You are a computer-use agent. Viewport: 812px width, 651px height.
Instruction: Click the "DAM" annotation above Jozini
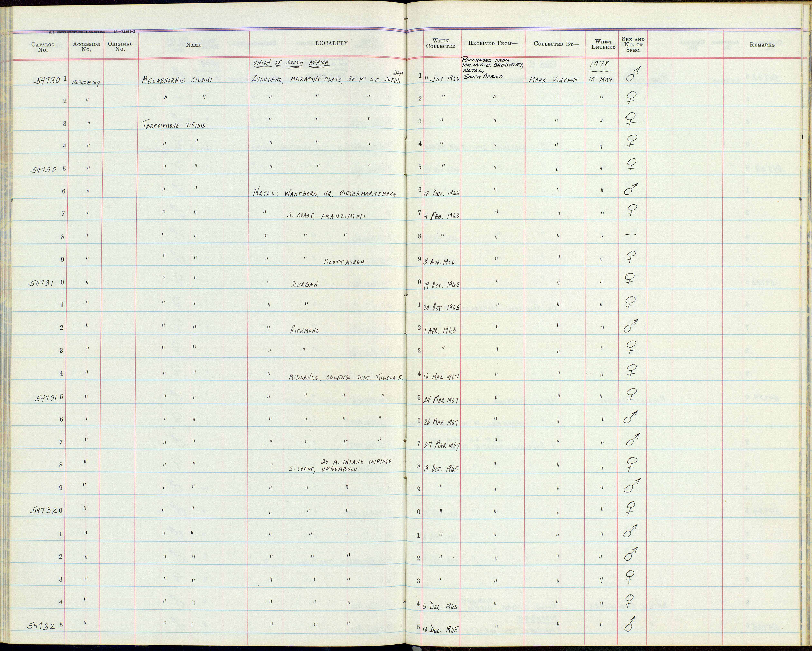coord(398,73)
